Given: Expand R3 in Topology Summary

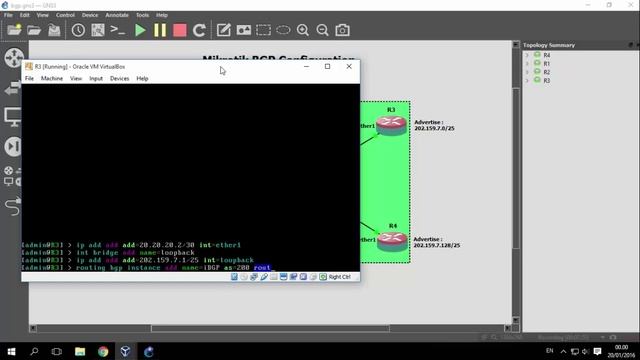Looking at the screenshot, I should point(527,80).
